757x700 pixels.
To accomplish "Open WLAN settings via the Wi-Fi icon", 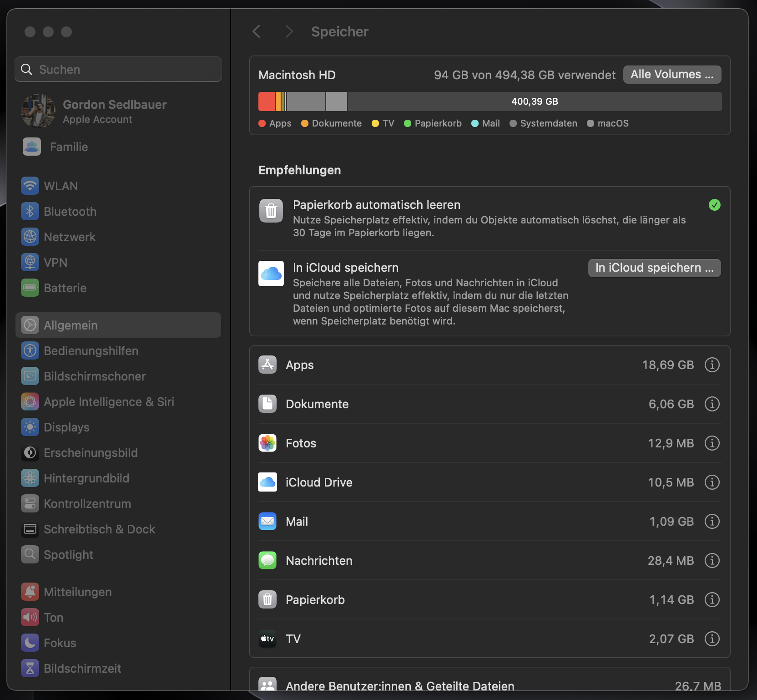I will pos(30,186).
